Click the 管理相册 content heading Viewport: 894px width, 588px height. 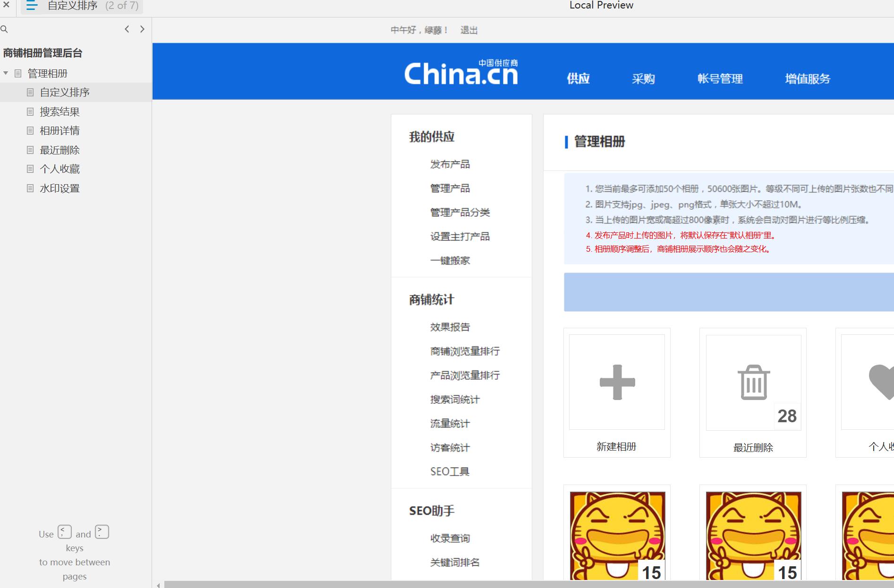click(x=600, y=142)
